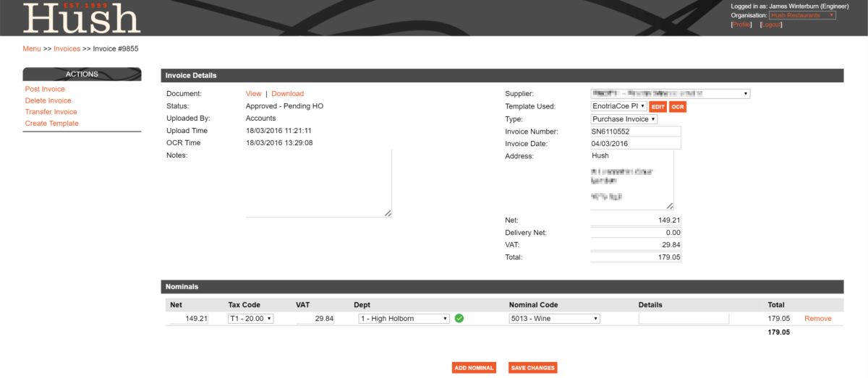Open the Dept dropdown 1 - High Holborn
Viewport: 868px width, 378px height.
click(404, 318)
